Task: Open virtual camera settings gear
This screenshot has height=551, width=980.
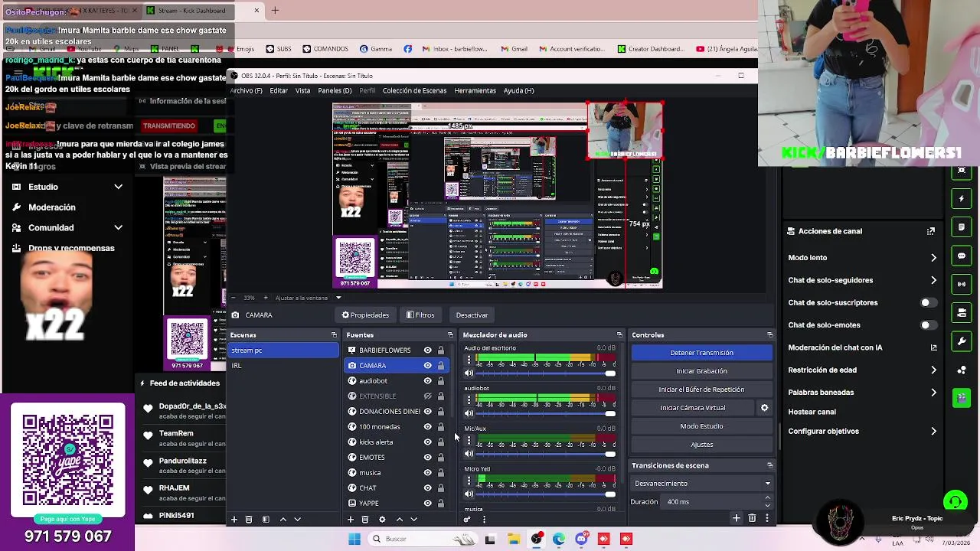Action: coord(764,408)
